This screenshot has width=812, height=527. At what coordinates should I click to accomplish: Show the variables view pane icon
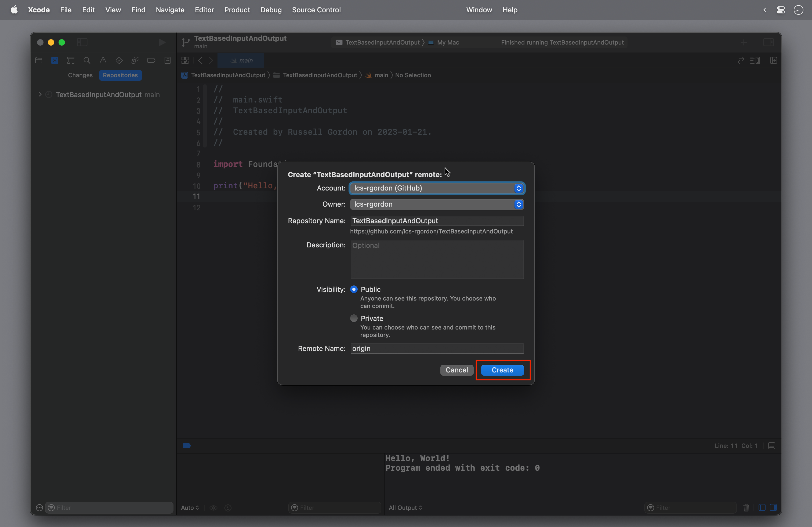click(762, 508)
